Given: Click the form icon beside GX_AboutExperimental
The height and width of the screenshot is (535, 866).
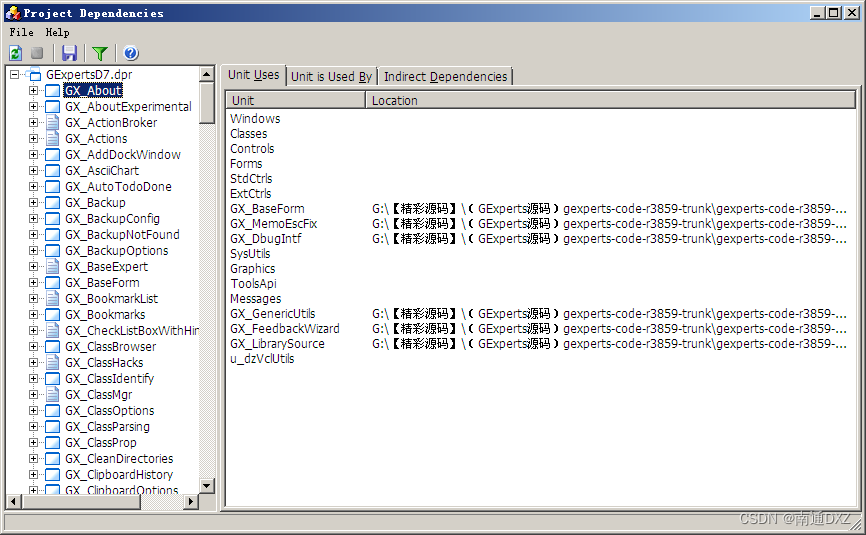Looking at the screenshot, I should pos(52,107).
